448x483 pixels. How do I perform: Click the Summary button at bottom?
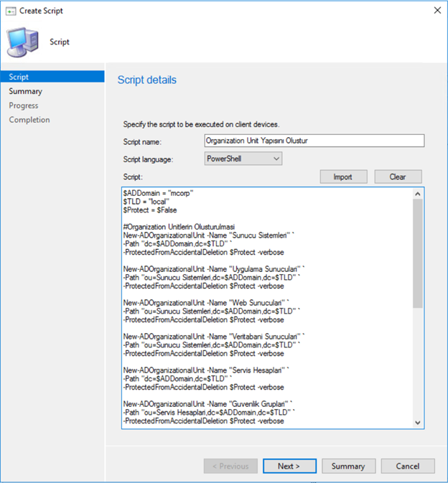click(x=348, y=466)
